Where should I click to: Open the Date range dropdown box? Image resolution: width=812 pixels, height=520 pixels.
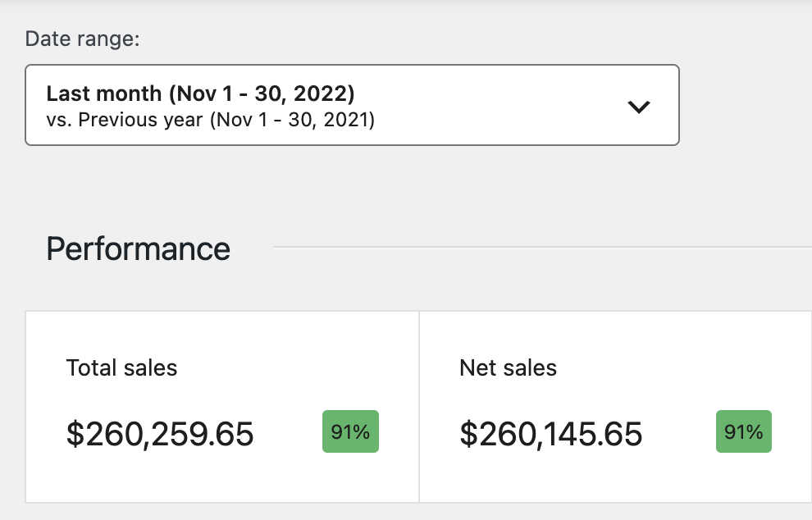point(352,105)
